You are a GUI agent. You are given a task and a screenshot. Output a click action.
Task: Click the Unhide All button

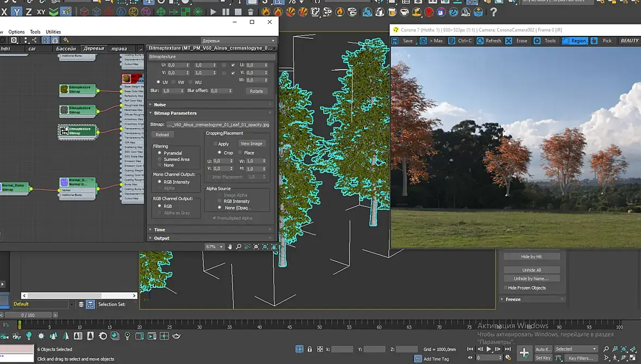pos(531,270)
